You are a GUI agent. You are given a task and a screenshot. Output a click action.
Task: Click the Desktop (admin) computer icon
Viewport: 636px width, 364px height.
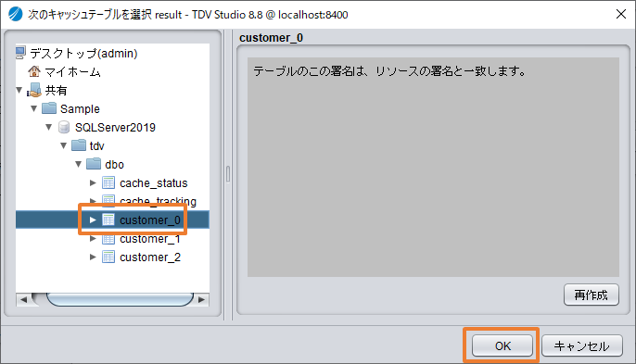pos(20,53)
